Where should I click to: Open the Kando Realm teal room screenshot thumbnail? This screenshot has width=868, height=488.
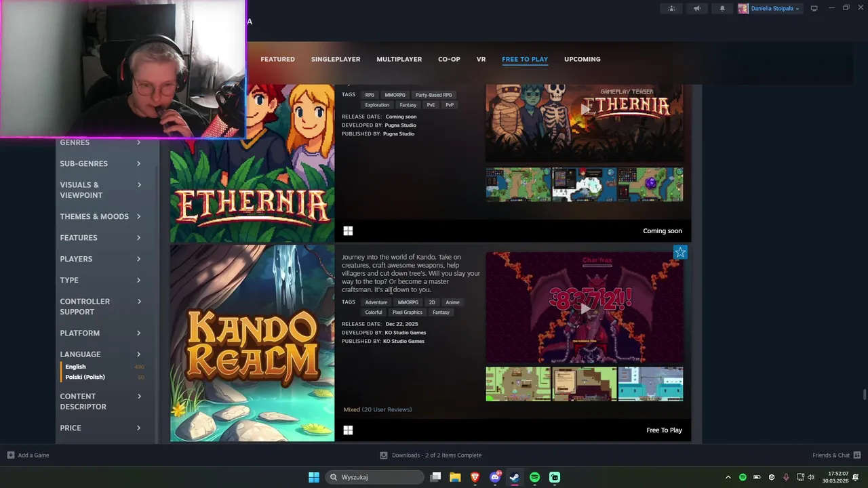[650, 384]
